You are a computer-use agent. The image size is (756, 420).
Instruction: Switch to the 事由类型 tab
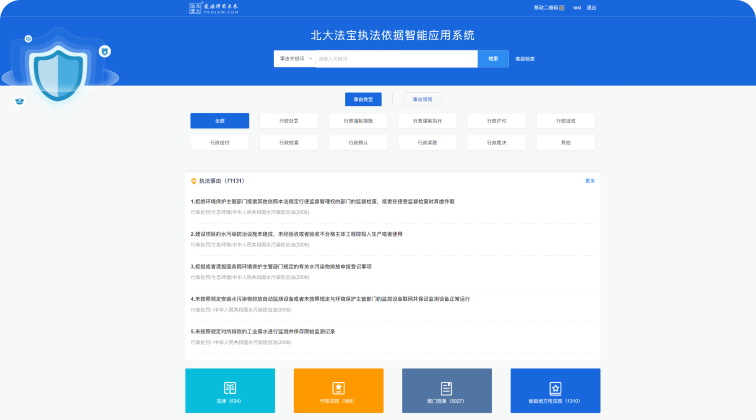click(363, 99)
